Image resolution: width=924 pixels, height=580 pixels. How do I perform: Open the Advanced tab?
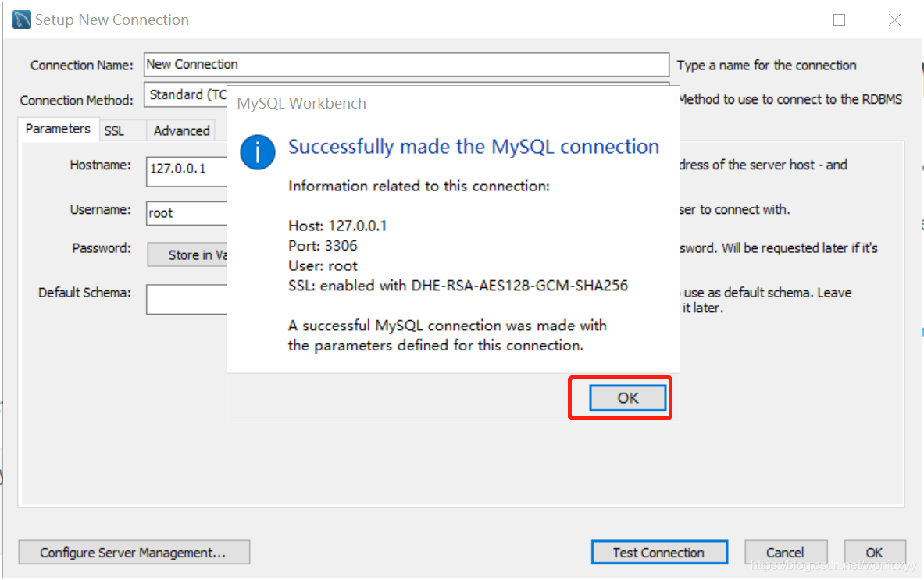click(181, 130)
